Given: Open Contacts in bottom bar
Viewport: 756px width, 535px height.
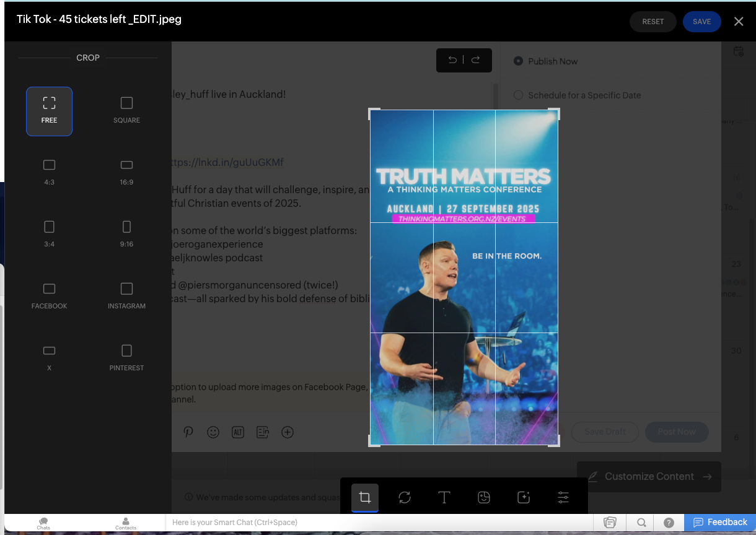Looking at the screenshot, I should coord(126,524).
